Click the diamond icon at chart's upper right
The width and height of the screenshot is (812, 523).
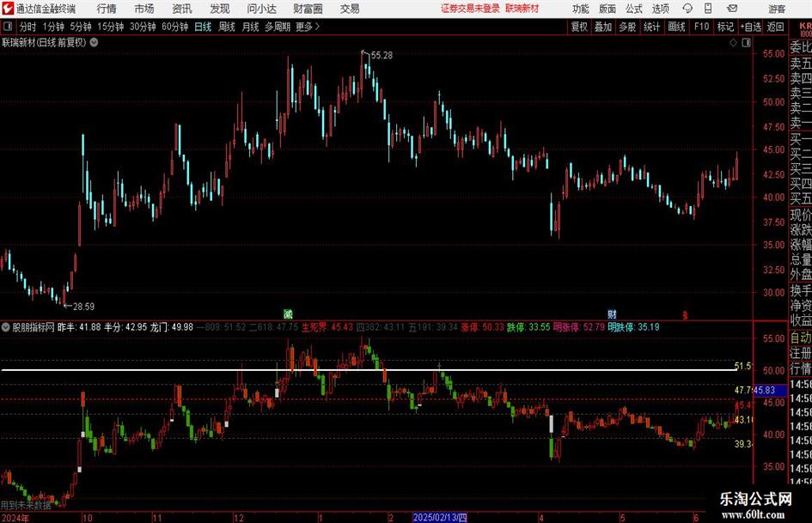tap(733, 43)
